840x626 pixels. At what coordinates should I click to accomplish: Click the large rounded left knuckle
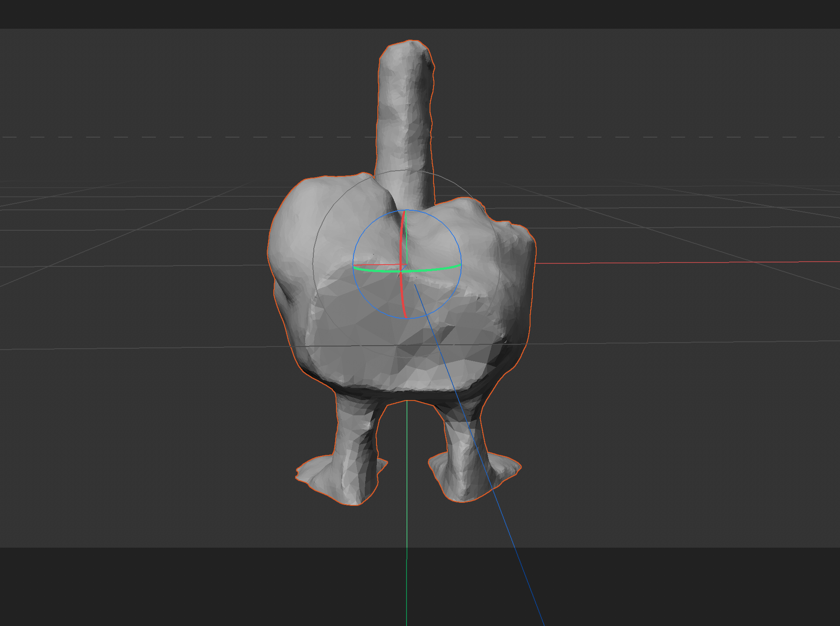[300, 226]
